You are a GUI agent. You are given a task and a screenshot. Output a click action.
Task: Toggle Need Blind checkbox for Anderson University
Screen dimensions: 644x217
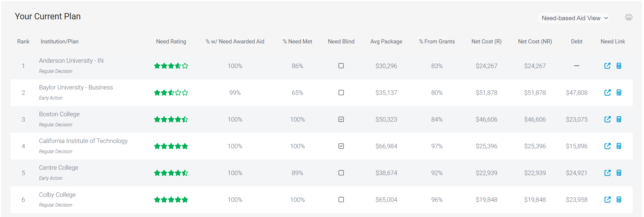pyautogui.click(x=341, y=66)
